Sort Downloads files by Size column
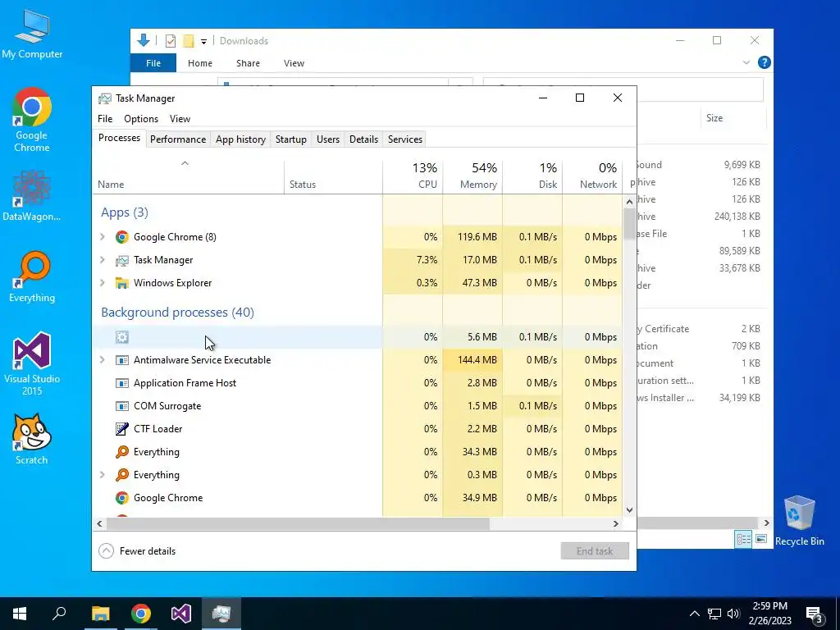 [734, 118]
